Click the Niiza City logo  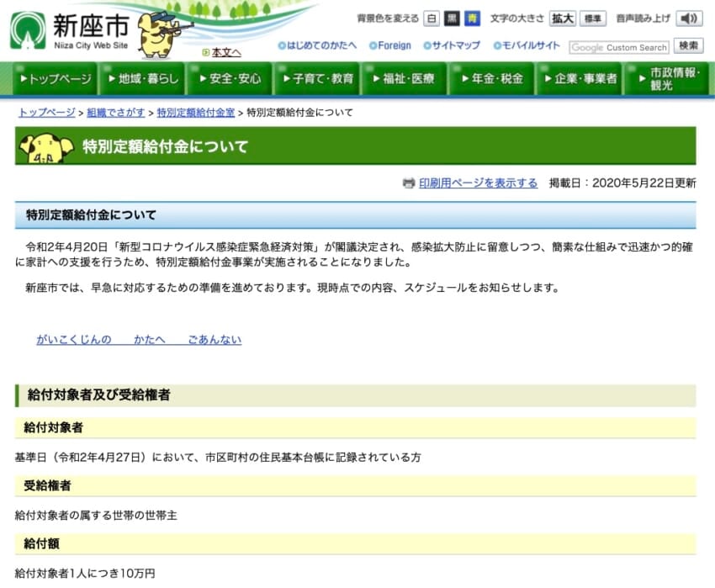click(x=69, y=29)
